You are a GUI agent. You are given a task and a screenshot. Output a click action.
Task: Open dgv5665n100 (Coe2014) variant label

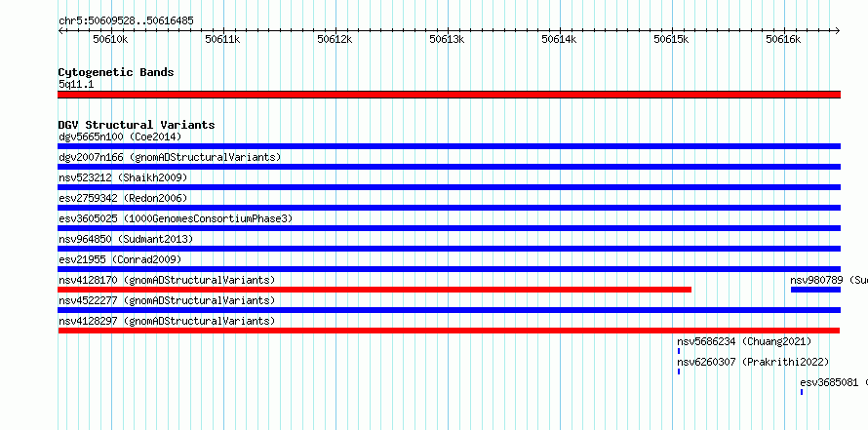[x=120, y=137]
